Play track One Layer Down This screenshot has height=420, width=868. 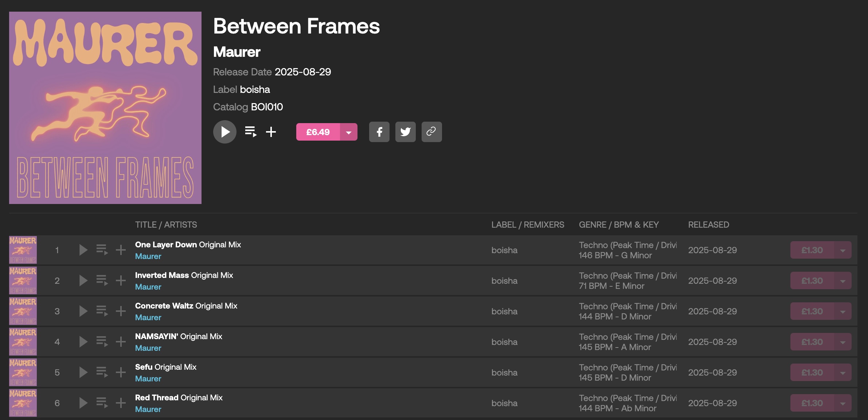[83, 250]
